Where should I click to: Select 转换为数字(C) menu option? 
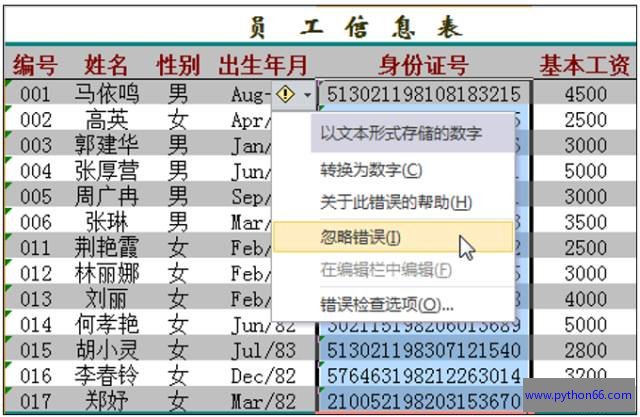[371, 170]
